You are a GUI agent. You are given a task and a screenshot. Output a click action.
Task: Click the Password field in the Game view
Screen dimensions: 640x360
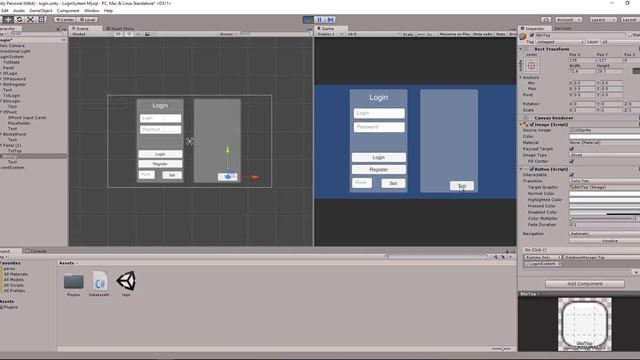(379, 127)
